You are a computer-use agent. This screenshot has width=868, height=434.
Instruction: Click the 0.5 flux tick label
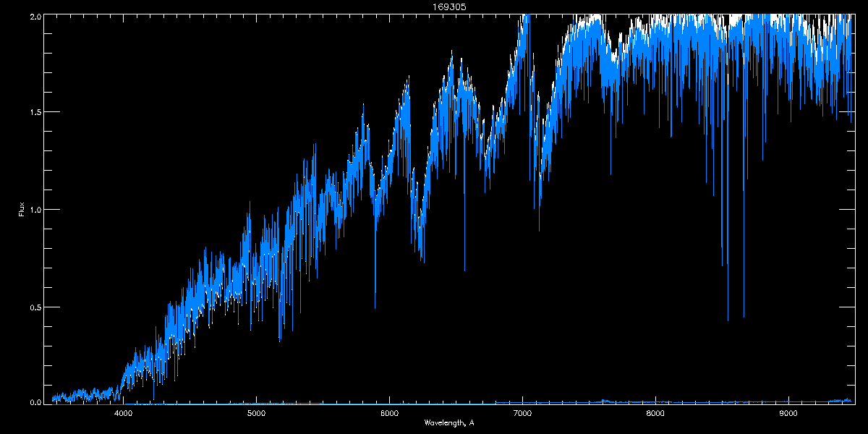click(x=34, y=307)
